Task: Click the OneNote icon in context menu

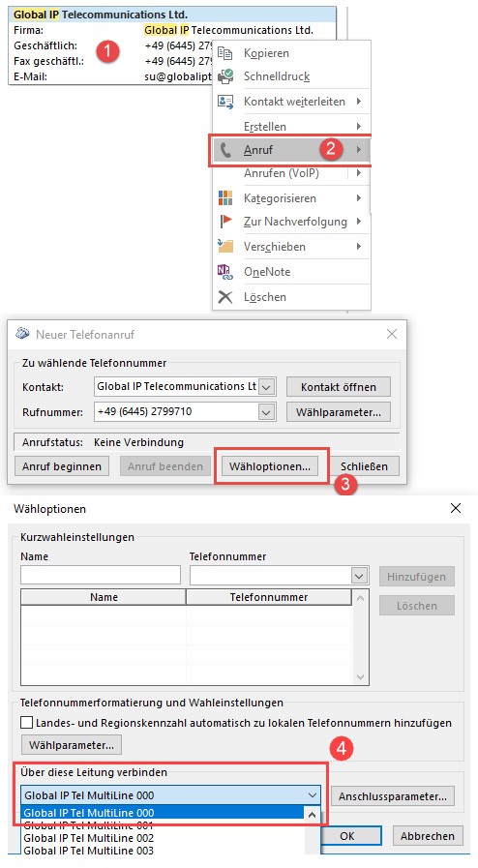Action: click(225, 271)
